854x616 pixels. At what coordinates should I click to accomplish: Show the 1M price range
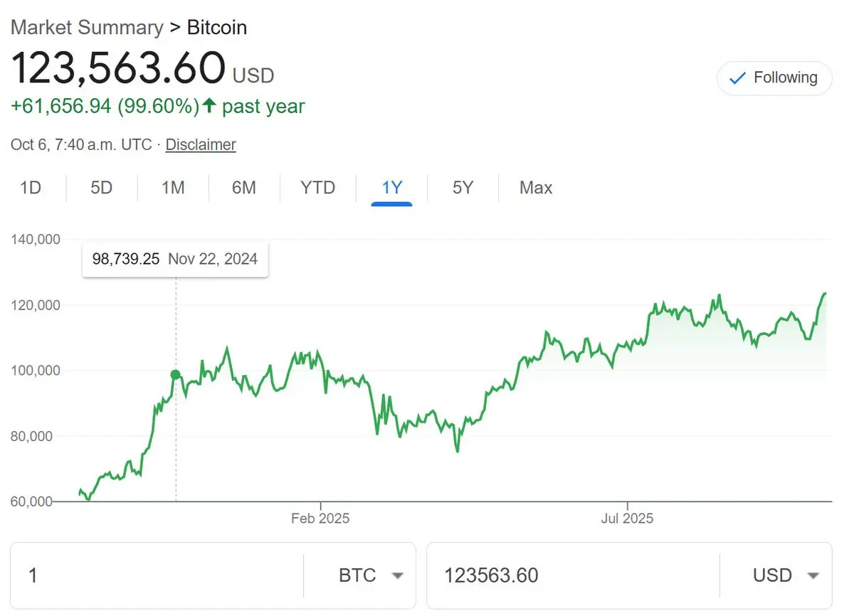[x=173, y=188]
